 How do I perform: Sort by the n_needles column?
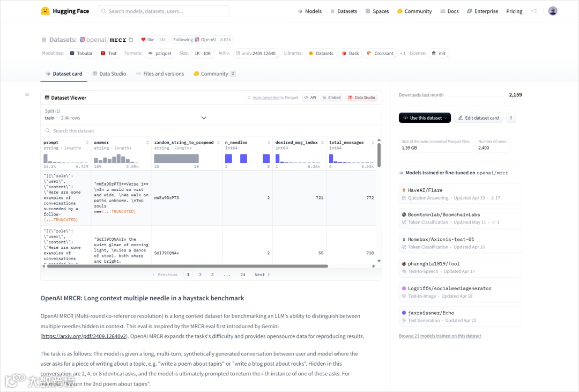[x=269, y=143]
